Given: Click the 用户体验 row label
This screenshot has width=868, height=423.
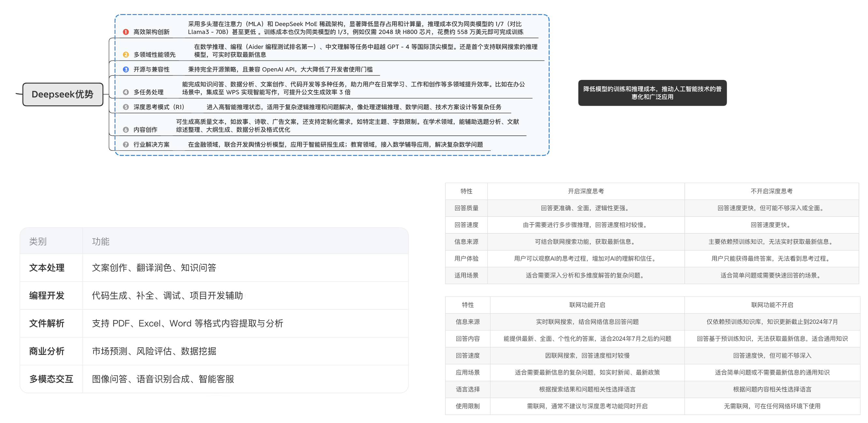Looking at the screenshot, I should coord(466,259).
